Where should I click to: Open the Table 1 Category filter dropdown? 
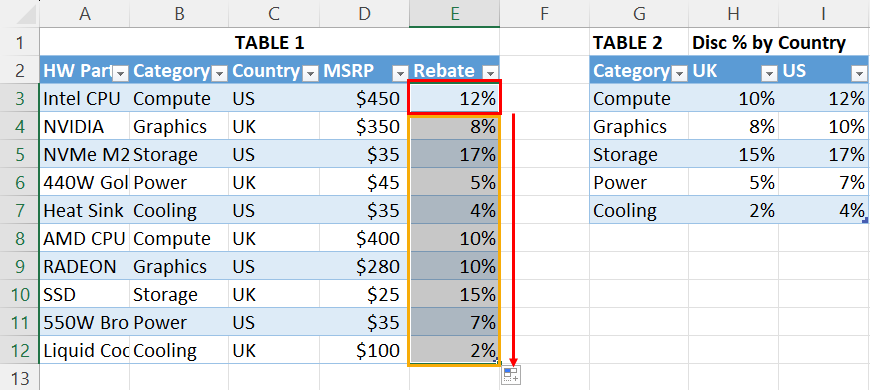click(x=220, y=73)
